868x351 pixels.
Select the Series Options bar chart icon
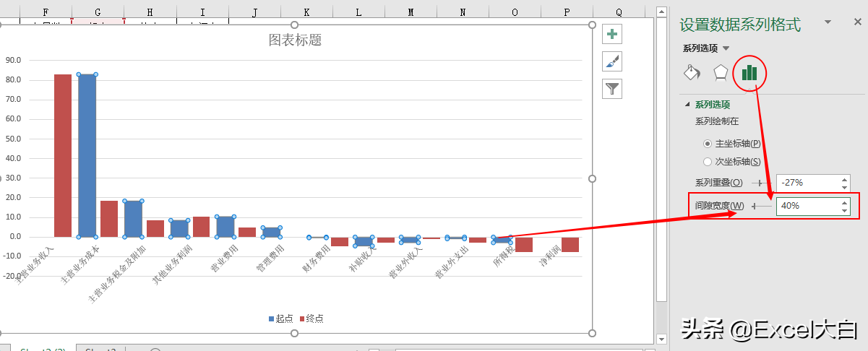(x=749, y=72)
